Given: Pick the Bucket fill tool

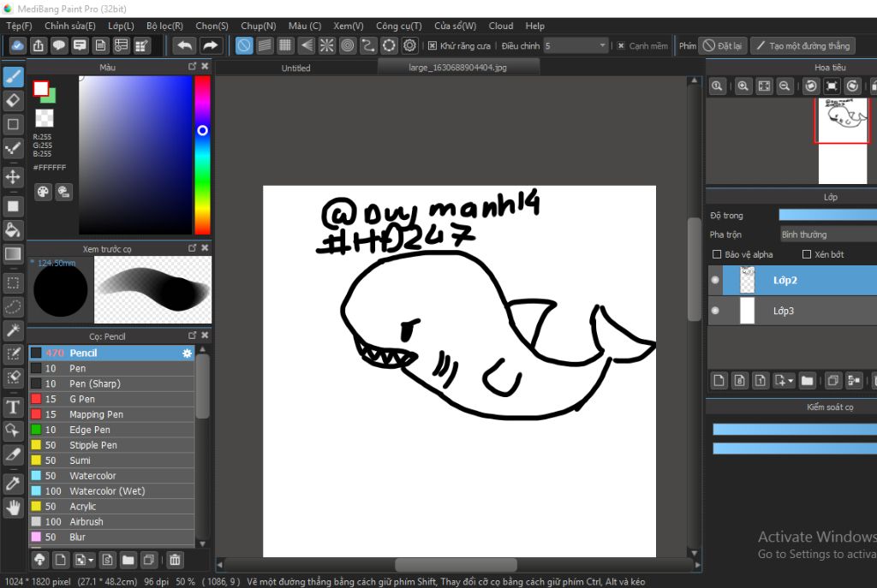Looking at the screenshot, I should click(x=13, y=229).
